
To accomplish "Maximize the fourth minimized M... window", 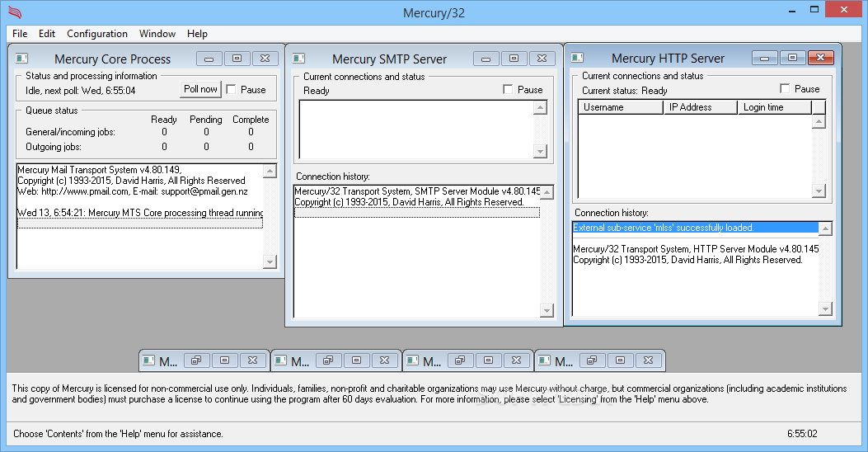I will (x=621, y=360).
